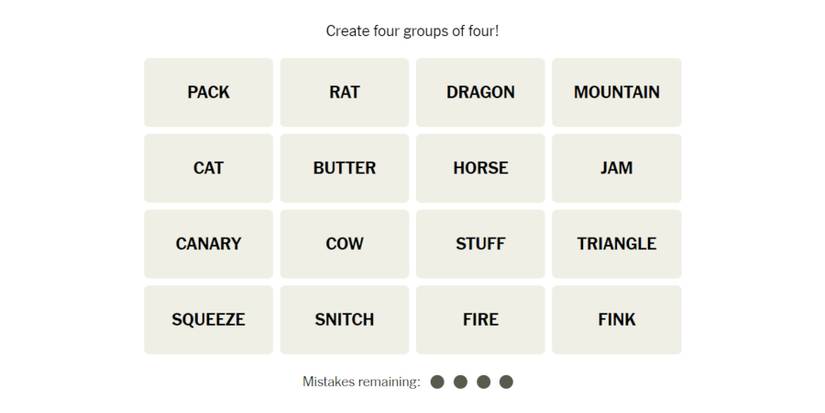Click the last mistakes remaining dot

(x=506, y=382)
